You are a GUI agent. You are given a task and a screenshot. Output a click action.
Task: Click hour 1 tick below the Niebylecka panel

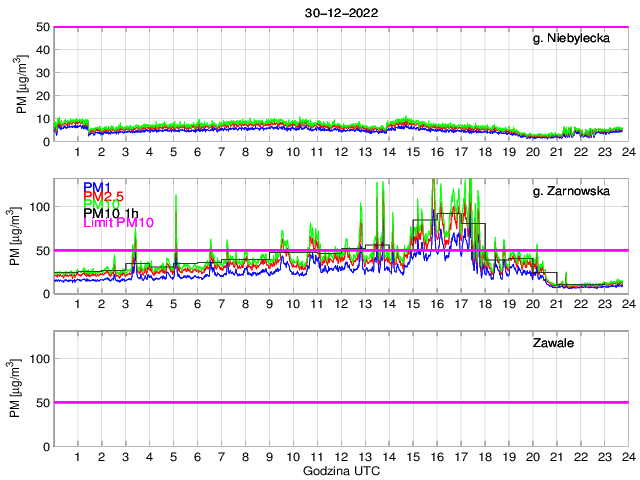click(77, 152)
